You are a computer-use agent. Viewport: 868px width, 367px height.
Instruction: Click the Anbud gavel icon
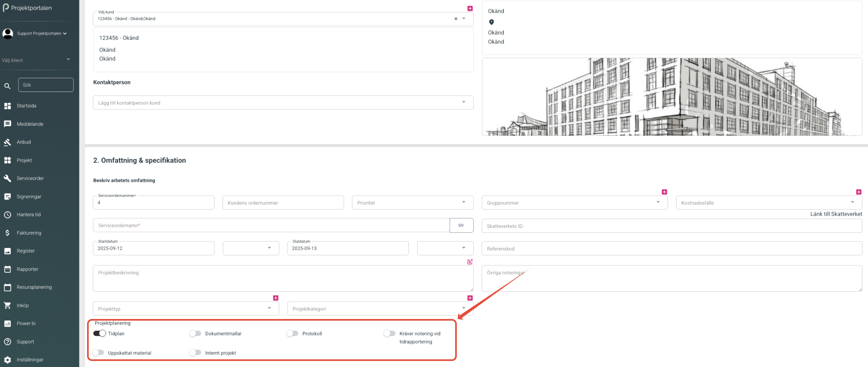click(x=7, y=142)
